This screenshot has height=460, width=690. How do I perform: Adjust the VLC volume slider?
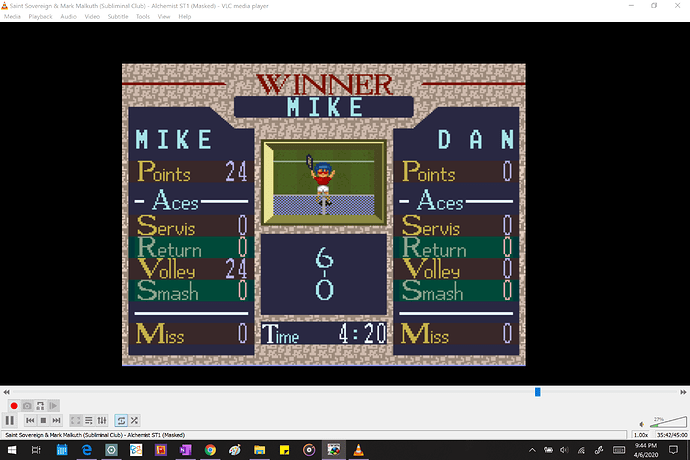point(669,422)
